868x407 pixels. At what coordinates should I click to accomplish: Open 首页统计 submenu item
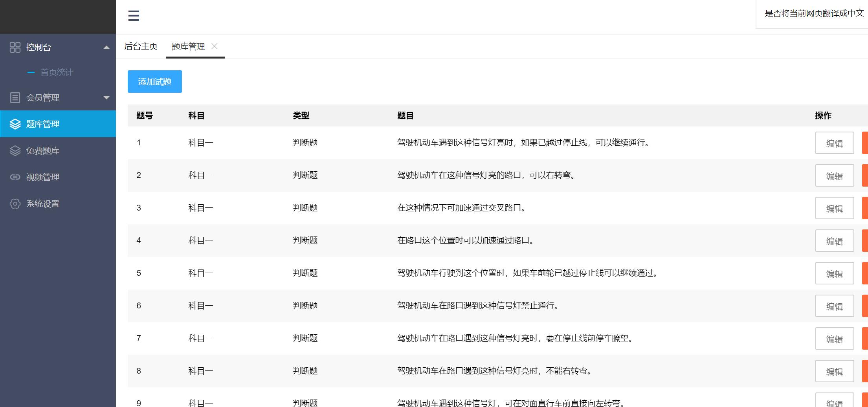(57, 72)
